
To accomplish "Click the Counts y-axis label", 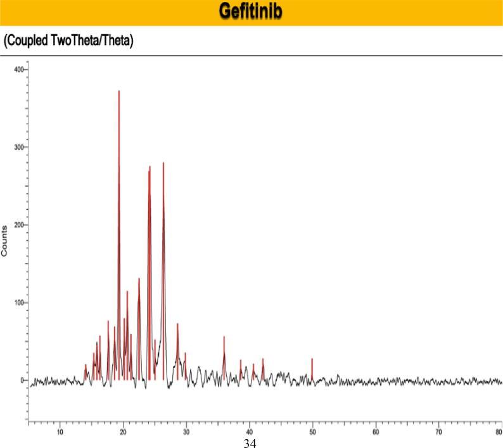I will 4,241.
